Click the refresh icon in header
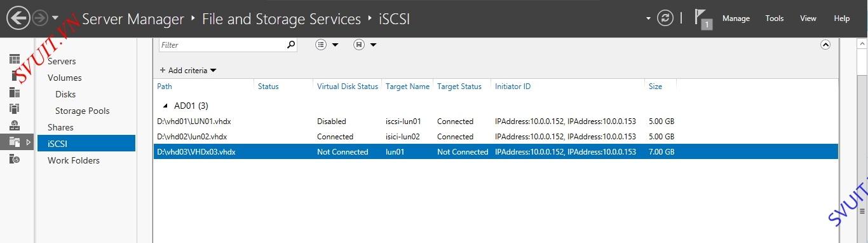Image resolution: width=868 pixels, height=243 pixels. click(x=665, y=18)
